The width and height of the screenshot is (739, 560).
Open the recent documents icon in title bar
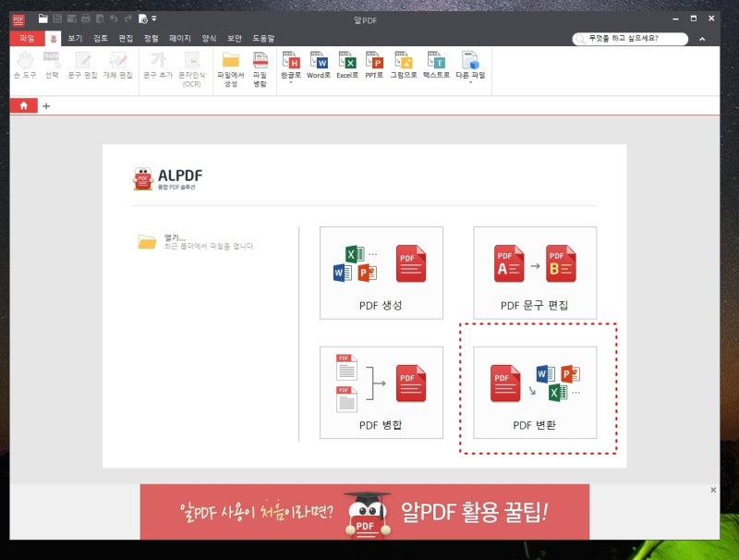pyautogui.click(x=143, y=18)
